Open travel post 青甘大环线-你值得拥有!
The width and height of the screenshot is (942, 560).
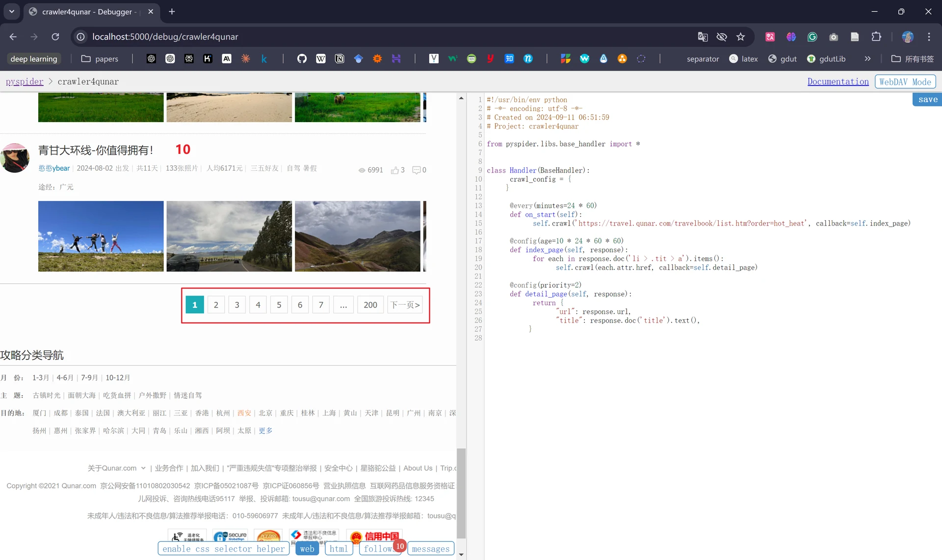click(96, 150)
